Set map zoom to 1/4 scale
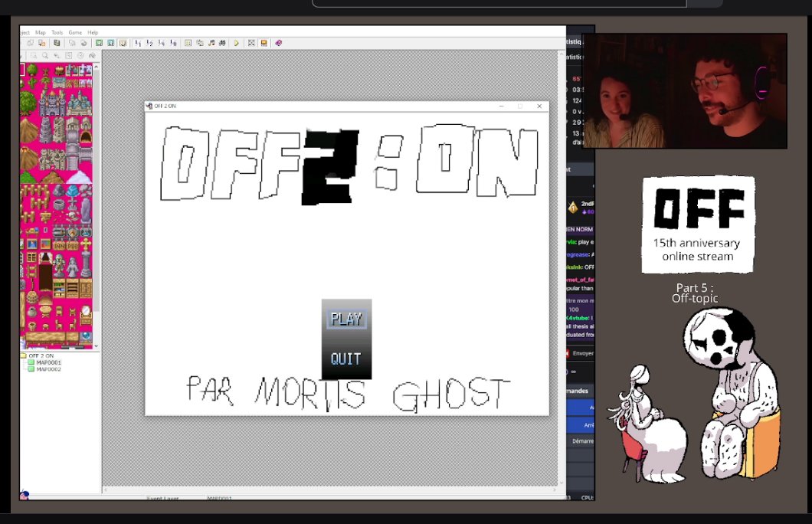The width and height of the screenshot is (812, 524). pyautogui.click(x=162, y=43)
